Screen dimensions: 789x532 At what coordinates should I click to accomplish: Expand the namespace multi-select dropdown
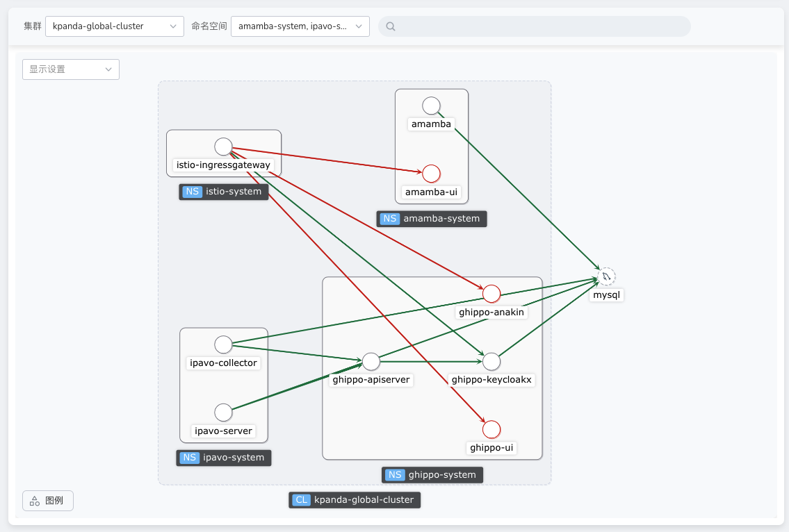point(300,26)
